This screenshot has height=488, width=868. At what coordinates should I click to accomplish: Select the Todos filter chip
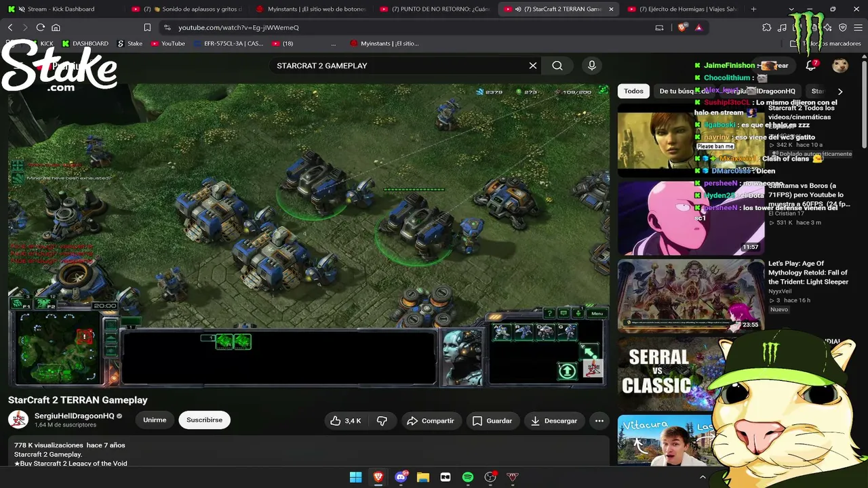[x=633, y=91]
